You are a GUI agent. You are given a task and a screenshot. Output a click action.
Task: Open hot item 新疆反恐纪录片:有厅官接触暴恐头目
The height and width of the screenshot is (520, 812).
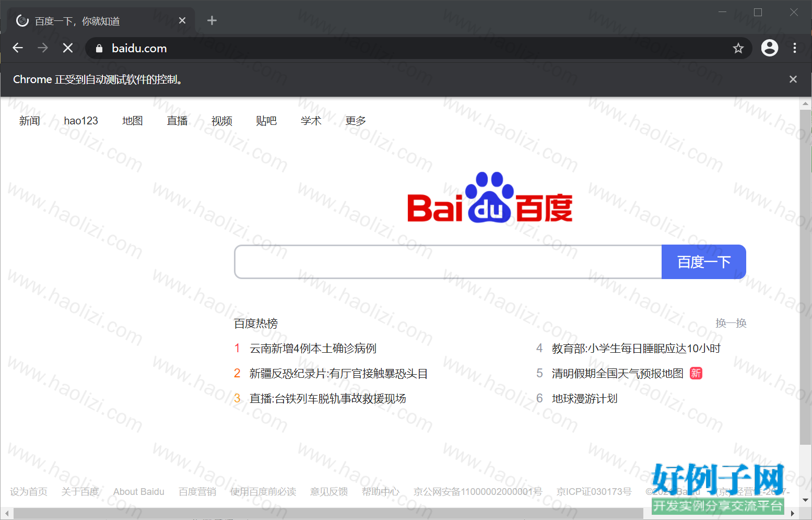338,374
